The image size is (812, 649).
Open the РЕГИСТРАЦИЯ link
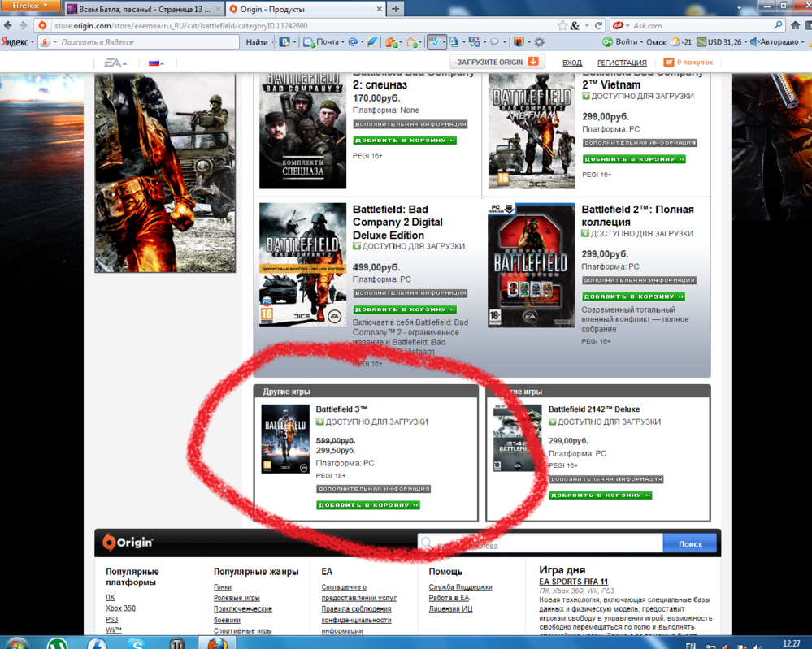[x=622, y=63]
